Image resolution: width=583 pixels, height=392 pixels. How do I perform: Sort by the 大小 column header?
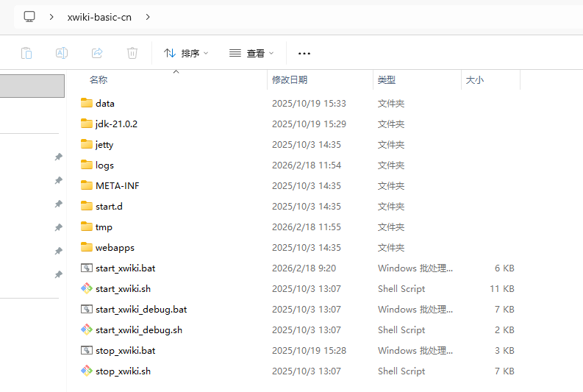[475, 80]
